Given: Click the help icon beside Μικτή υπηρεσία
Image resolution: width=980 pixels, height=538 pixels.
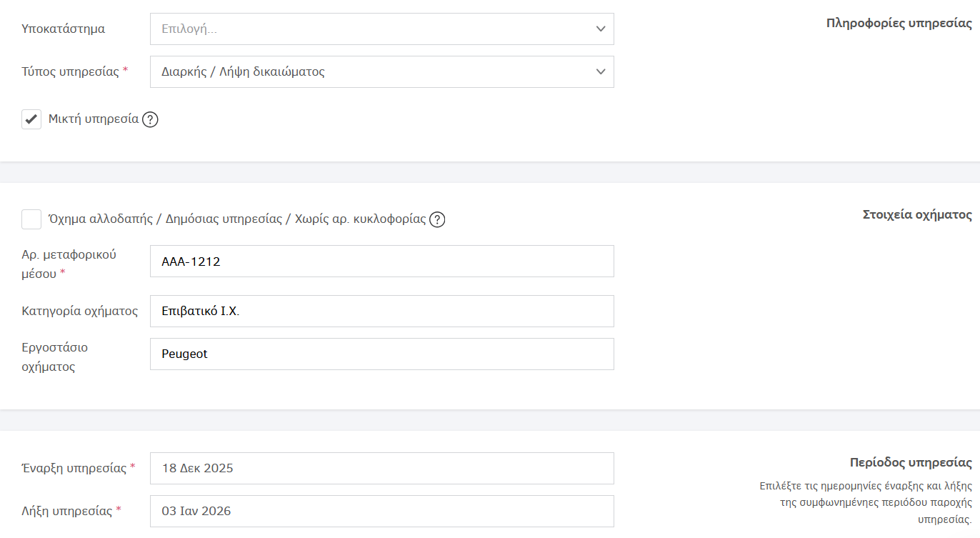Looking at the screenshot, I should point(150,120).
